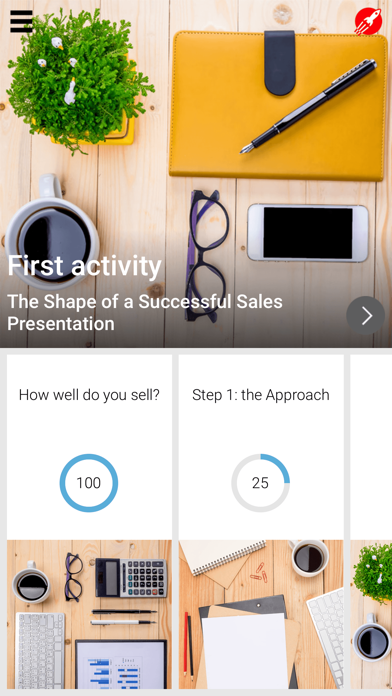This screenshot has width=392, height=696.
Task: Tap the smartphone in the banner photo
Action: [308, 233]
